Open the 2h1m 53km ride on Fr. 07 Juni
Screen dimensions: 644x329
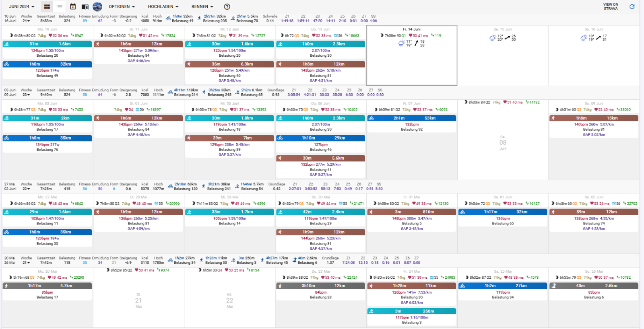click(x=411, y=118)
